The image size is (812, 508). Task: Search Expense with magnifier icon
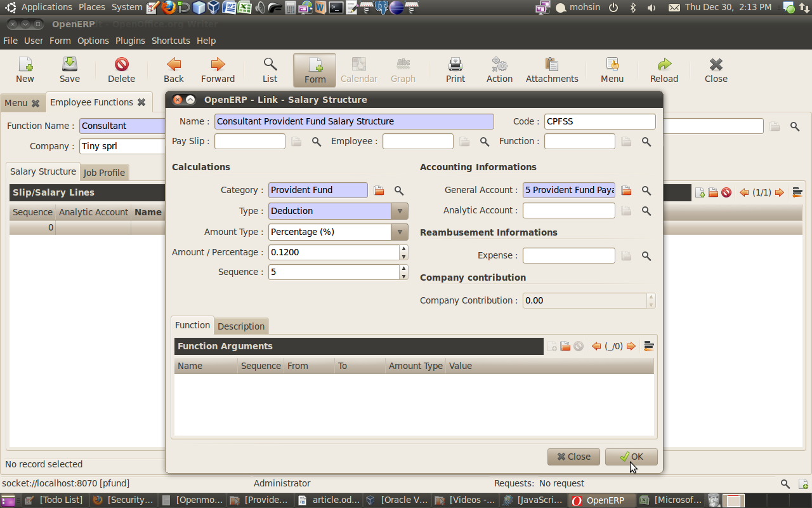646,256
